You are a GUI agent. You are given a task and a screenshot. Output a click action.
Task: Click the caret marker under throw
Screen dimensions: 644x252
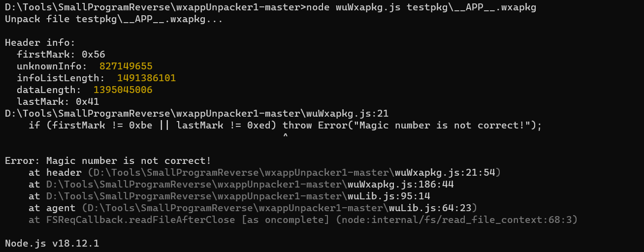pos(286,136)
